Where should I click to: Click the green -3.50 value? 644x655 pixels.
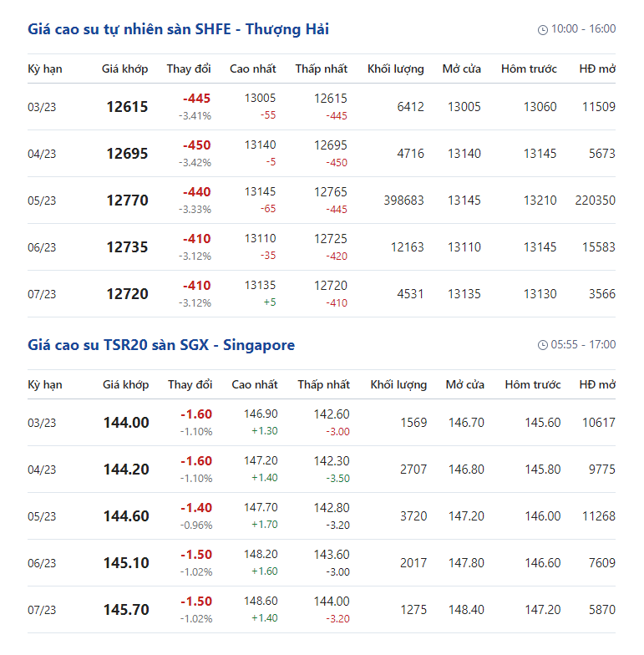(x=337, y=479)
